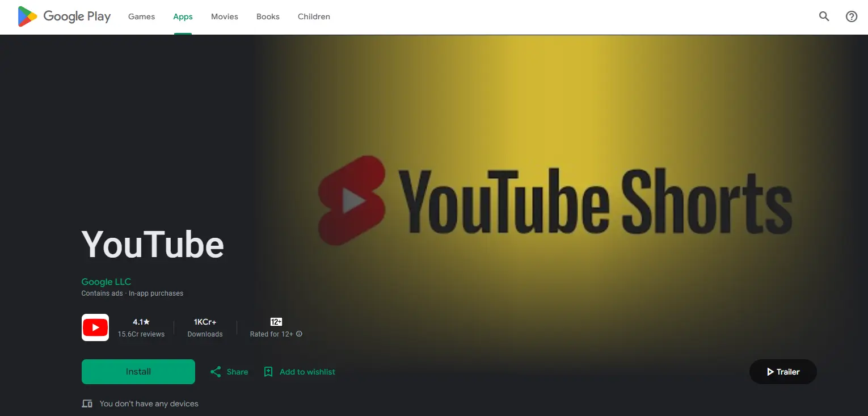Screen dimensions: 868x416
Task: Click the 1KCr+ downloads count
Action: point(205,322)
